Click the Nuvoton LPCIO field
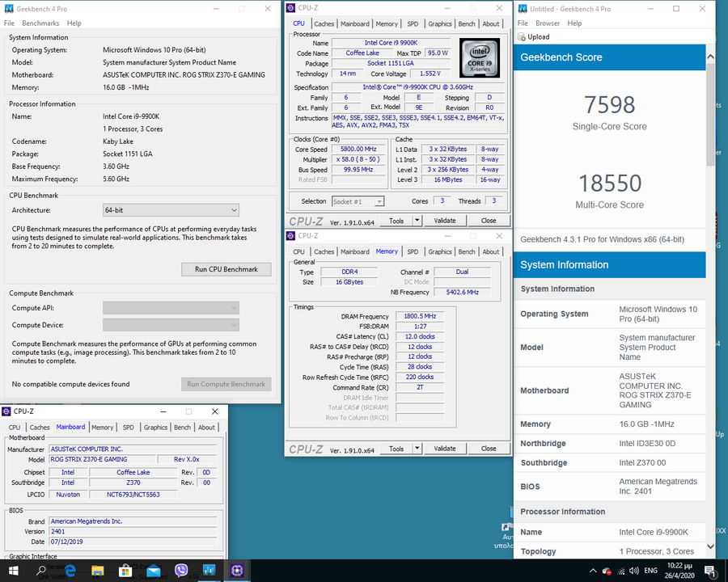728x582 pixels. [x=68, y=494]
